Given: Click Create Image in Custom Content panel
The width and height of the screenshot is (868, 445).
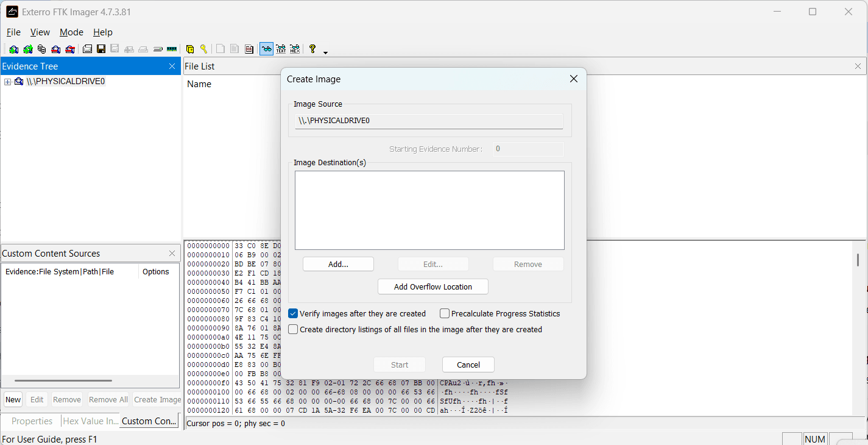Looking at the screenshot, I should pyautogui.click(x=158, y=399).
